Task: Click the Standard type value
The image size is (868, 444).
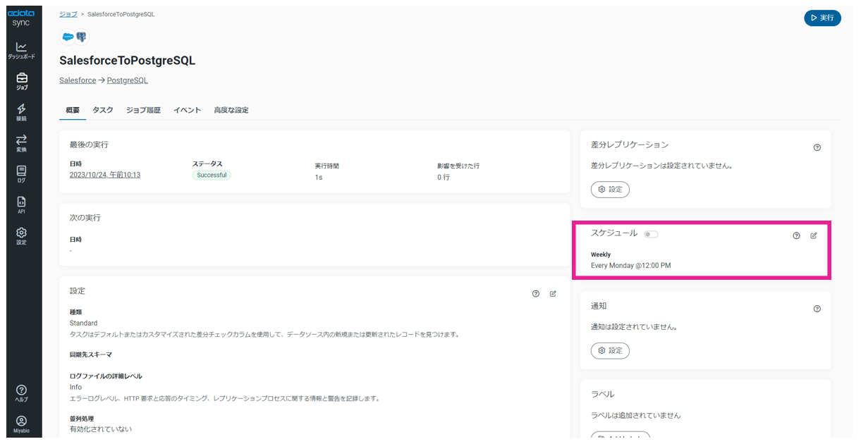Action: 84,323
